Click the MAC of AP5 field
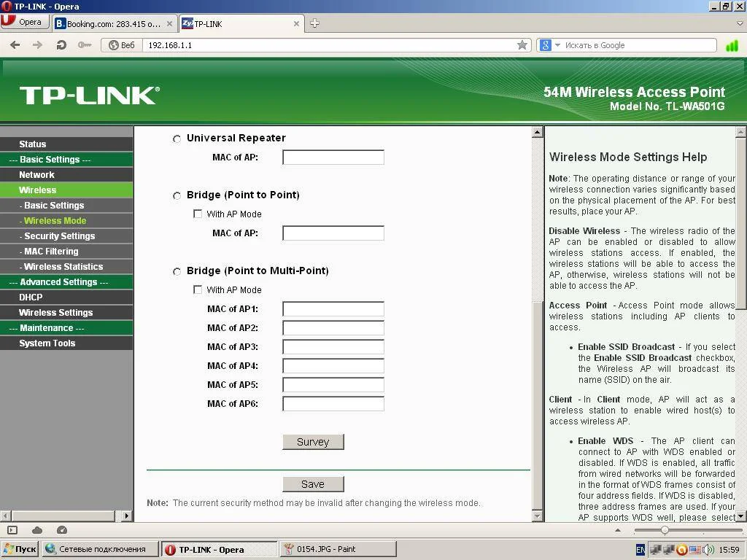Screen dimensions: 747x560 coord(333,384)
